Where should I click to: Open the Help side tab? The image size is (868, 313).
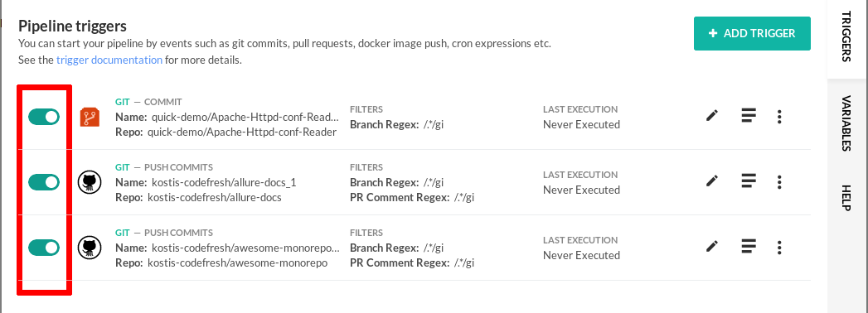(x=846, y=196)
